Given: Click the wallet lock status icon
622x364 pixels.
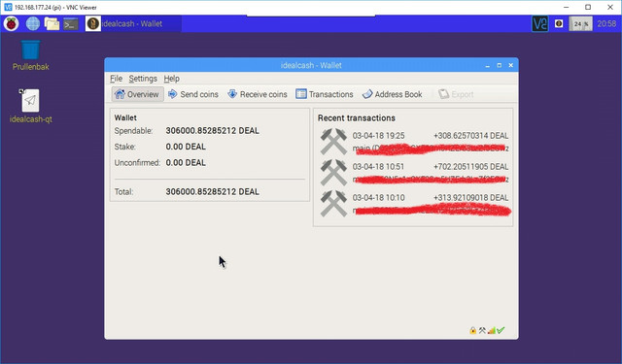Looking at the screenshot, I should (472, 330).
